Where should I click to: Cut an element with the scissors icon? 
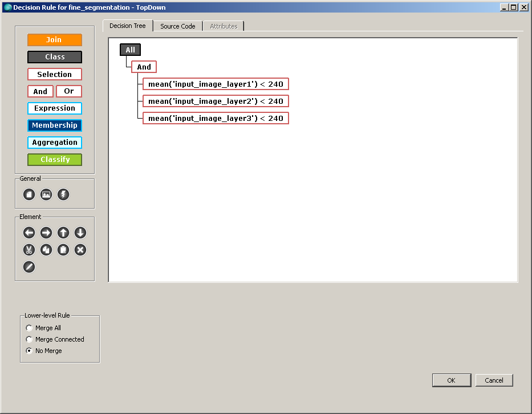point(29,250)
